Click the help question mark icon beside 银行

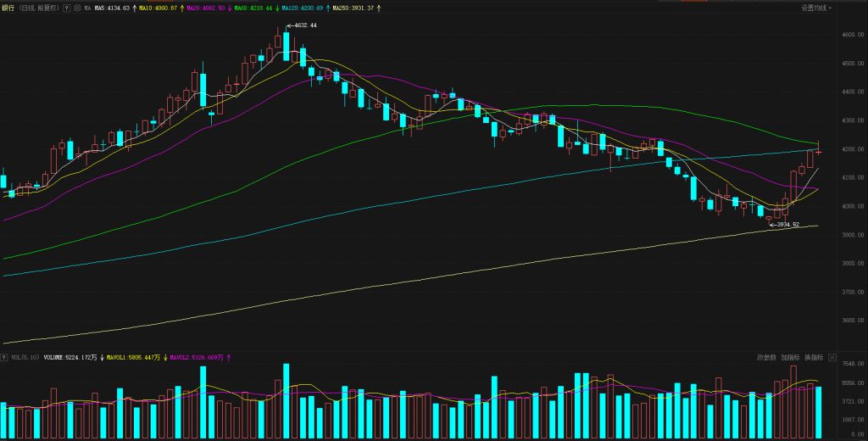pos(68,8)
